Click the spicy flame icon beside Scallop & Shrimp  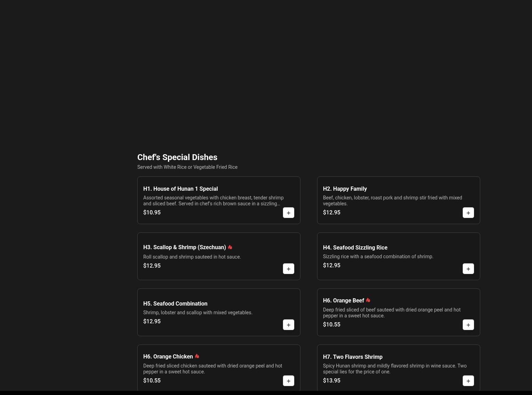pyautogui.click(x=230, y=247)
